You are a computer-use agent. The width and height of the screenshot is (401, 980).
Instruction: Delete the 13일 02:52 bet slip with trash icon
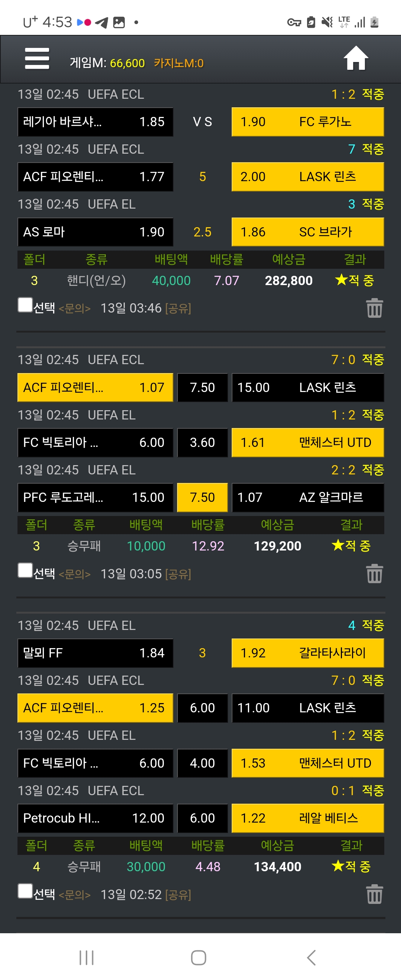pyautogui.click(x=374, y=894)
